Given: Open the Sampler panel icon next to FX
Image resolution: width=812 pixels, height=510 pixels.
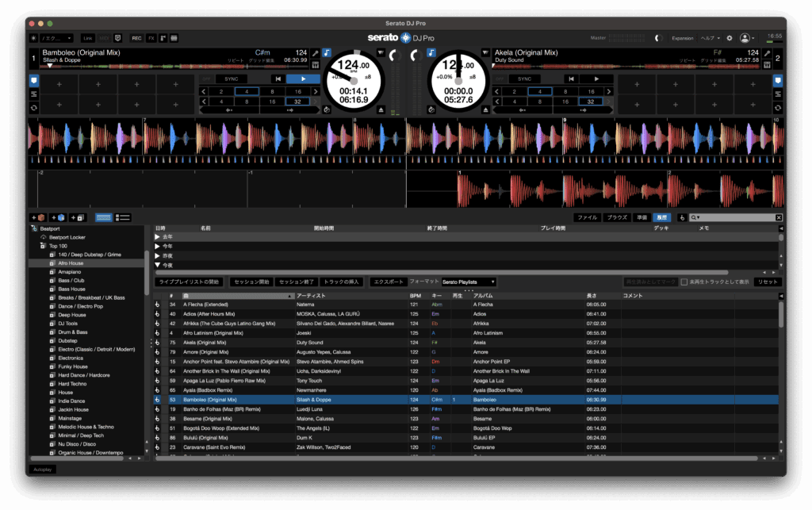Looking at the screenshot, I should [163, 38].
